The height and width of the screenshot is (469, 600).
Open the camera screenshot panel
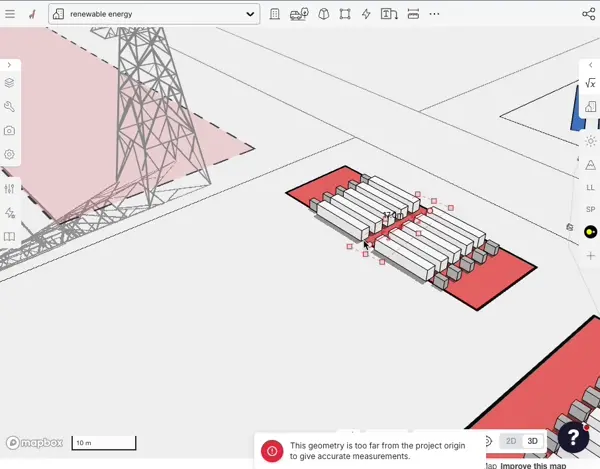point(10,131)
